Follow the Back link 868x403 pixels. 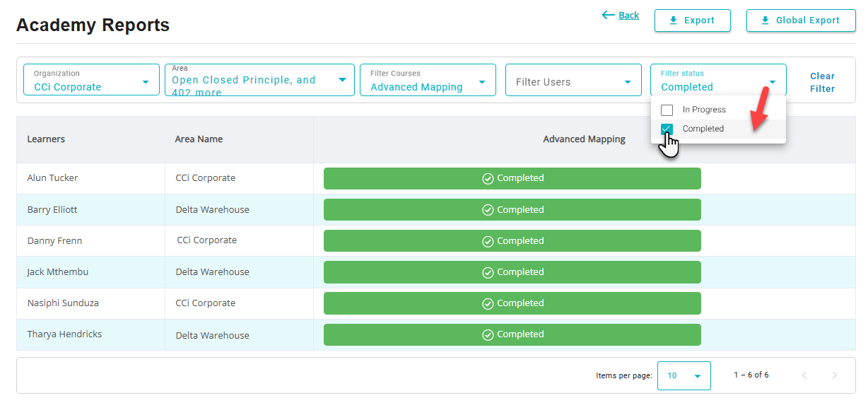628,15
